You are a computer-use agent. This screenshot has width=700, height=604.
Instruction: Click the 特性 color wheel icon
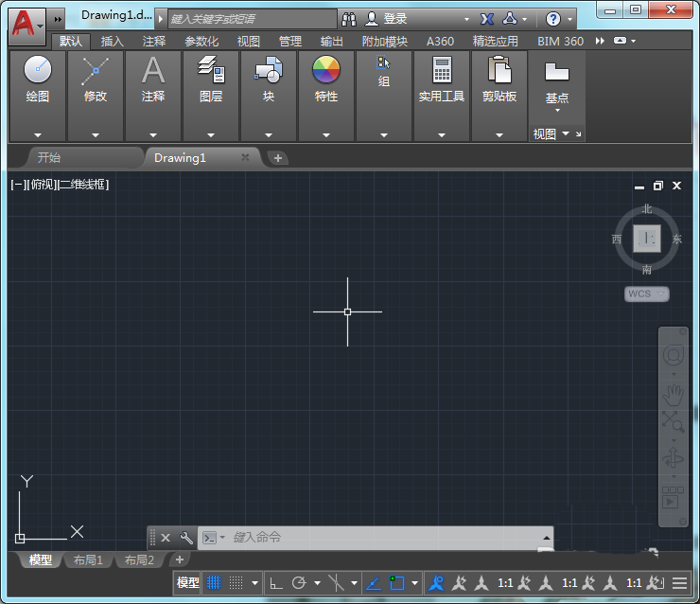click(x=326, y=70)
